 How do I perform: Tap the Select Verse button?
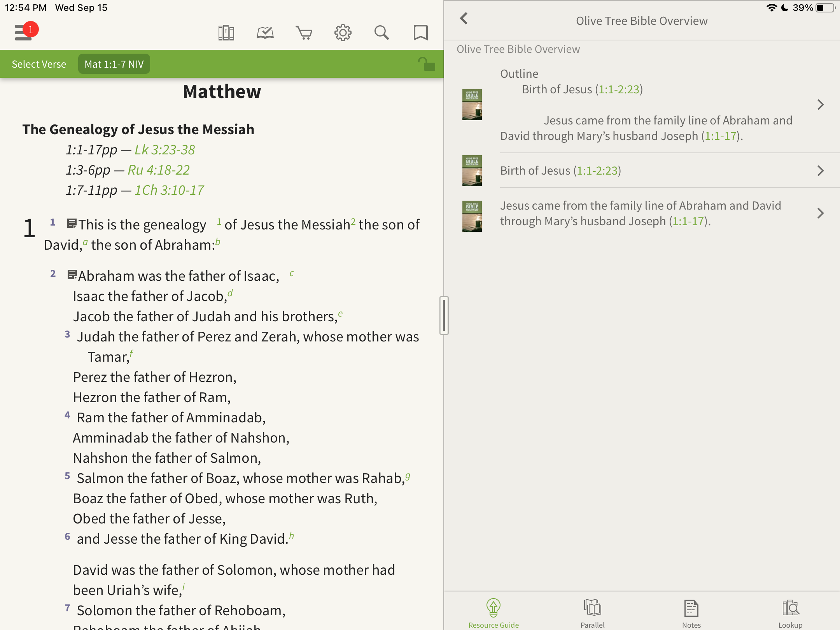(x=39, y=64)
